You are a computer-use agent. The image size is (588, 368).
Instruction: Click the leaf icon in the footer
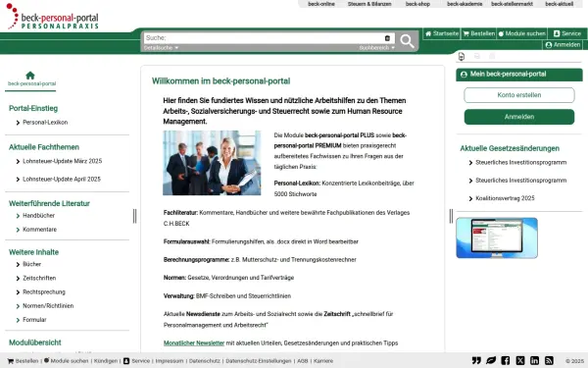491,360
